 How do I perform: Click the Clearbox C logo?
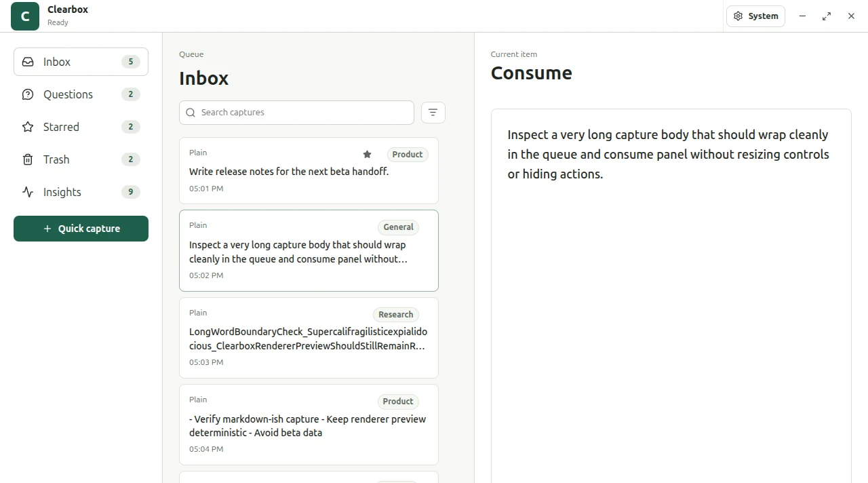[25, 16]
